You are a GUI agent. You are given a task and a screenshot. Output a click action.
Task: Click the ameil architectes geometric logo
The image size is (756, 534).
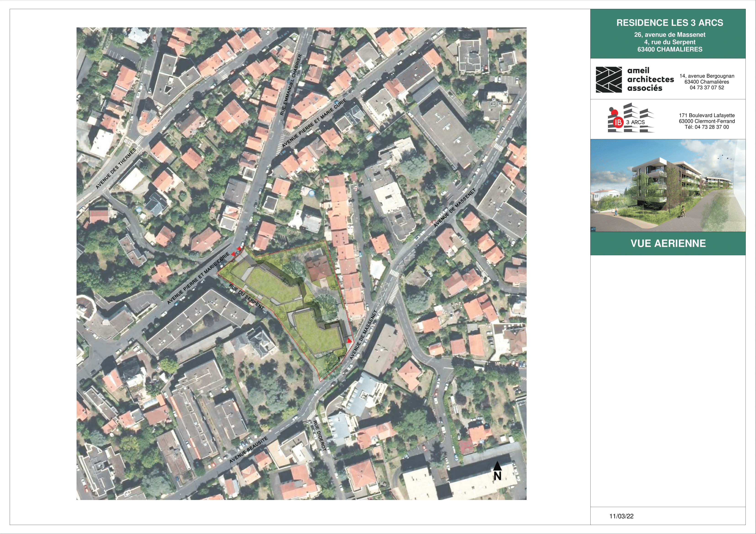[609, 80]
